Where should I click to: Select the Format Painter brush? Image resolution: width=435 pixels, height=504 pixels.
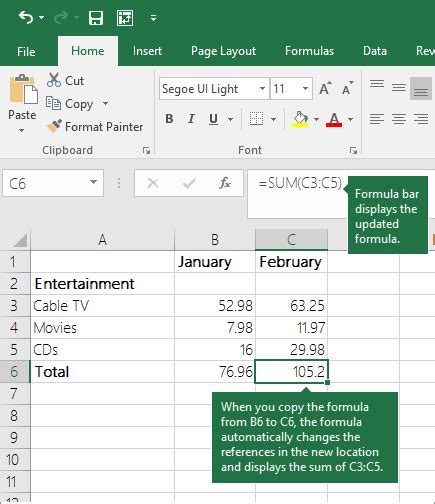coord(54,126)
